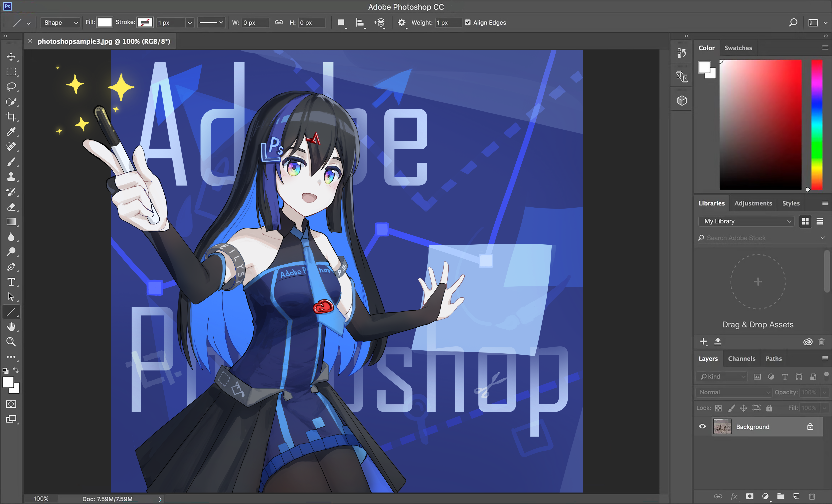Image resolution: width=832 pixels, height=504 pixels.
Task: Click the Fill color swatch in options bar
Action: 105,23
